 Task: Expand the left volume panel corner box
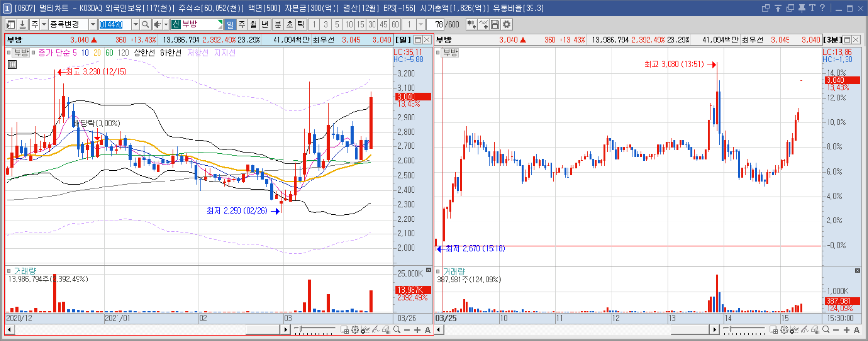(x=429, y=270)
